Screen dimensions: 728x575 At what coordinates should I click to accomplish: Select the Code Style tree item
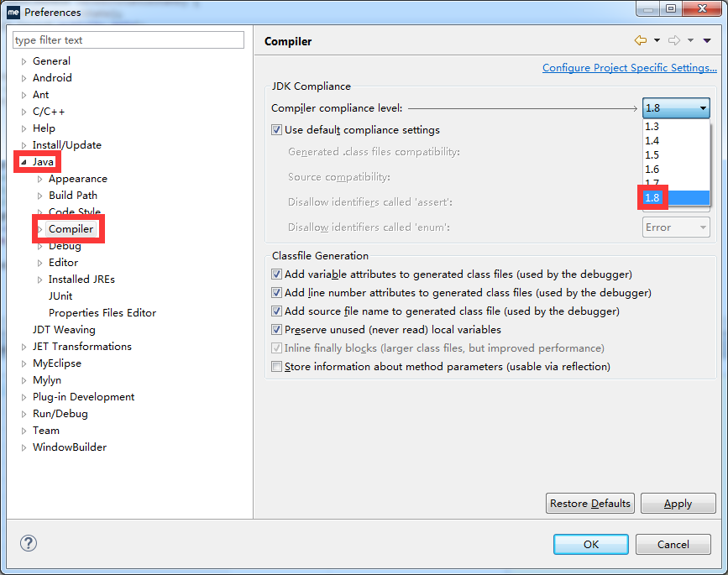[x=74, y=212]
